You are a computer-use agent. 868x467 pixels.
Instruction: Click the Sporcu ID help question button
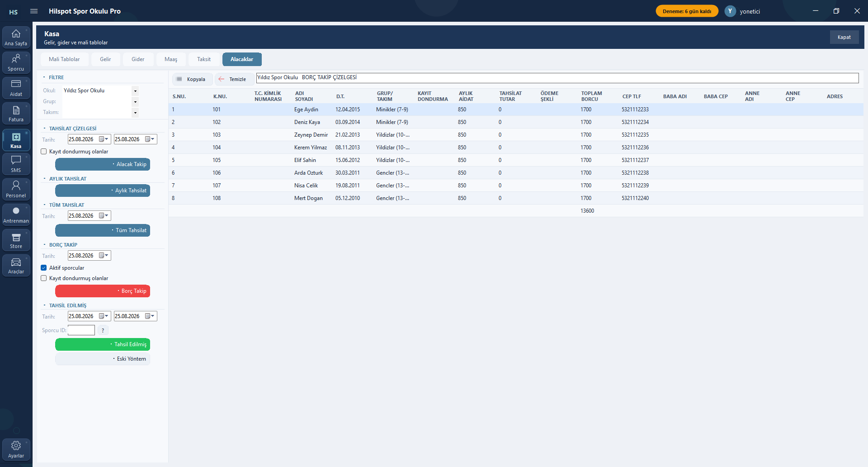(x=103, y=330)
